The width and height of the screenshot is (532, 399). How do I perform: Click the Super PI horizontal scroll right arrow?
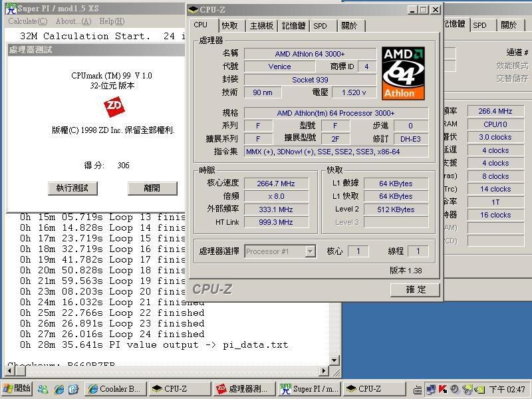point(325,371)
